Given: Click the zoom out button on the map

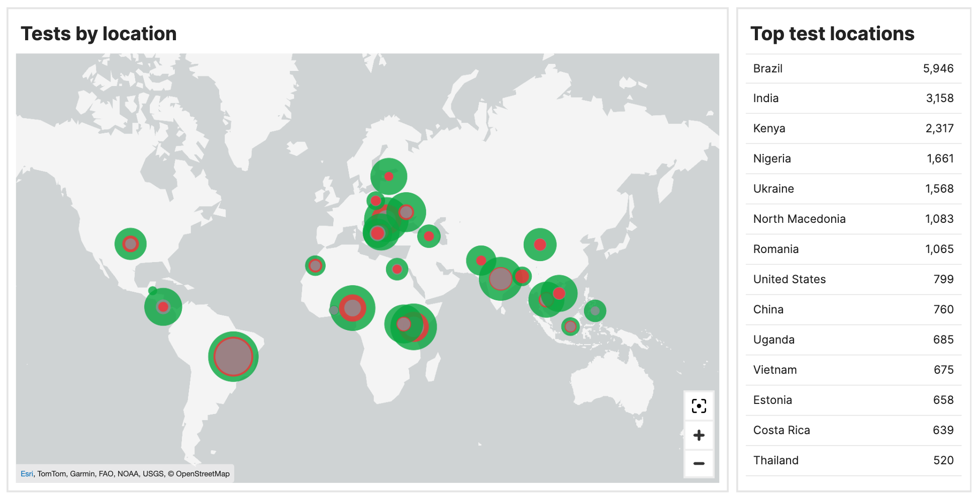Looking at the screenshot, I should [699, 463].
